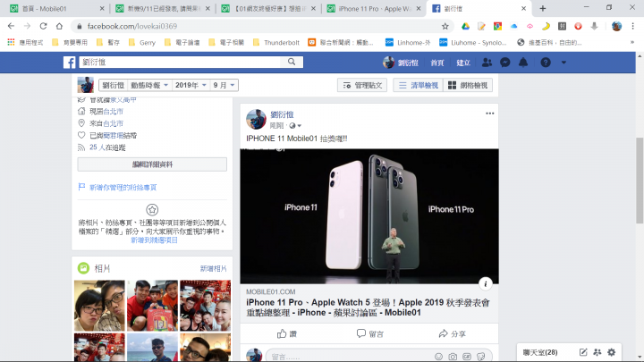The image size is (644, 362).
Task: Share the iPhone 11 post
Action: click(452, 333)
